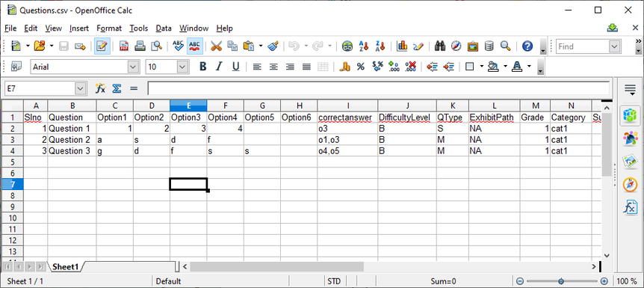Show Draw Functions icon
This screenshot has width=644, height=288.
click(x=418, y=46)
